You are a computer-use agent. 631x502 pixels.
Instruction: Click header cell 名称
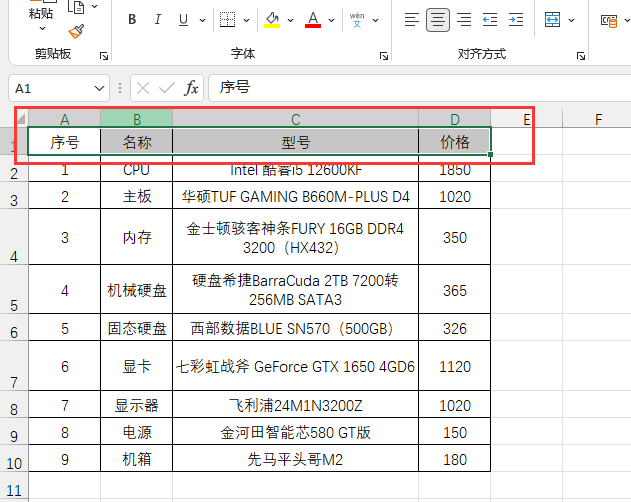[x=136, y=142]
